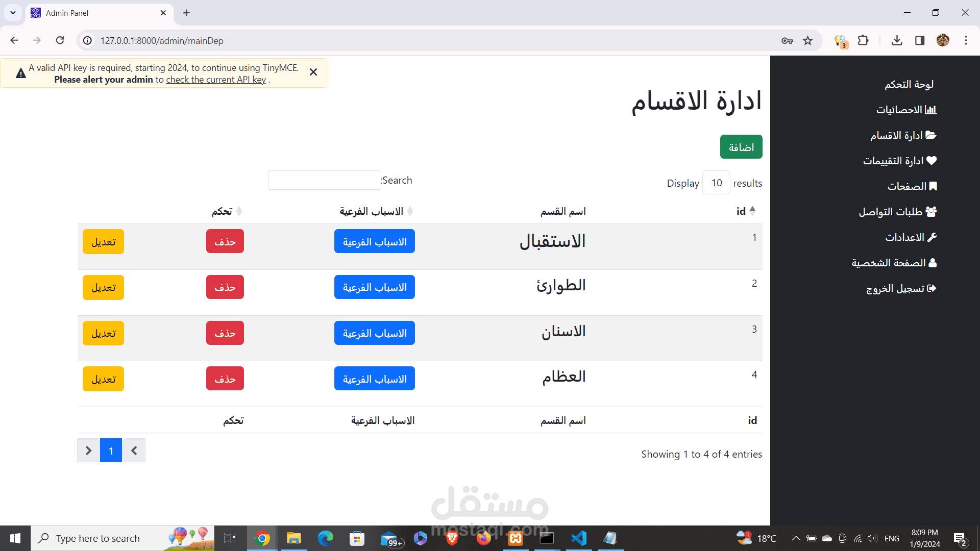
Task: Click the folder icon for departments management
Action: (x=931, y=135)
